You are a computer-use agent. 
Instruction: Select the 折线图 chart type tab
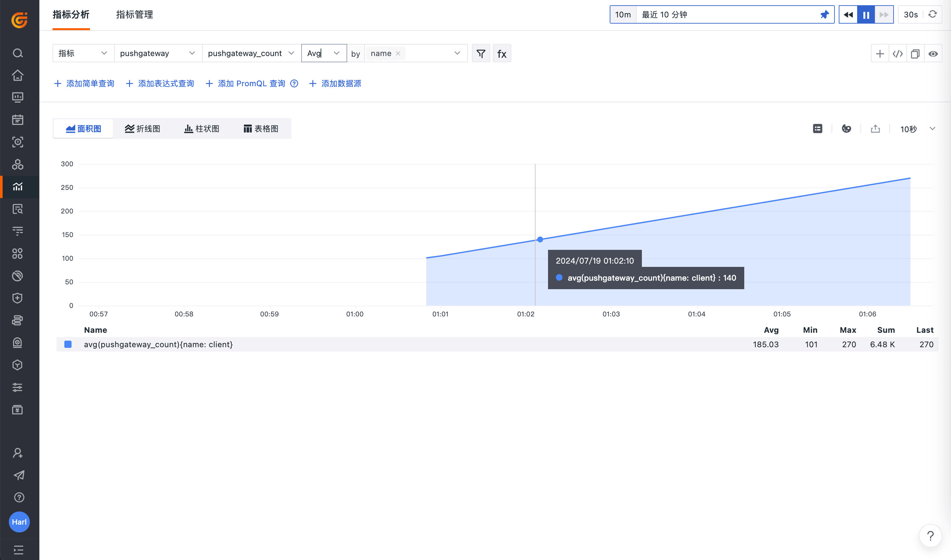pyautogui.click(x=142, y=129)
